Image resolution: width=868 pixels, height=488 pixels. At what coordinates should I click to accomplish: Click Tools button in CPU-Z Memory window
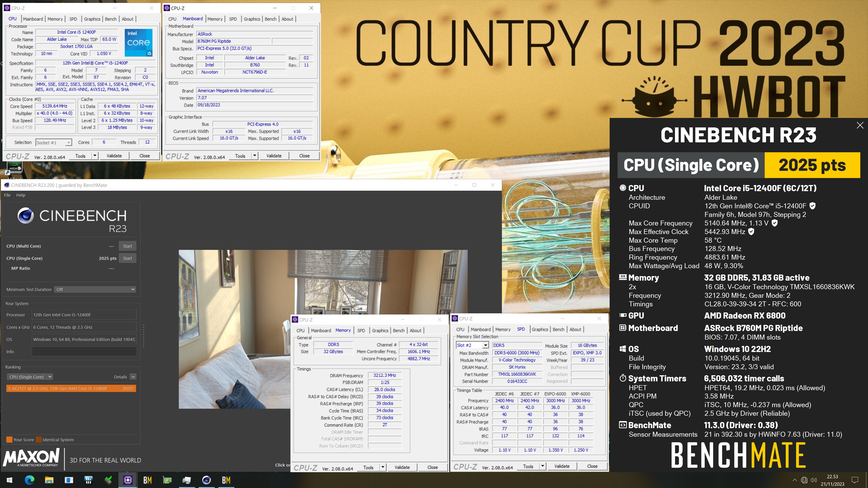point(368,467)
